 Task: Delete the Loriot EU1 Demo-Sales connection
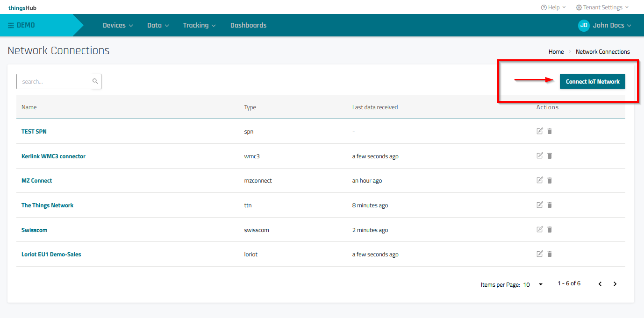point(550,254)
